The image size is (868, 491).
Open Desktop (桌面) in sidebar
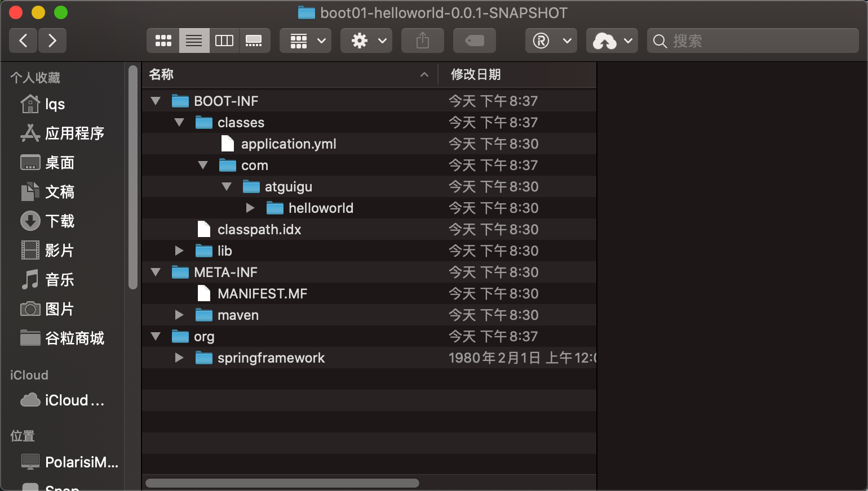pos(47,163)
